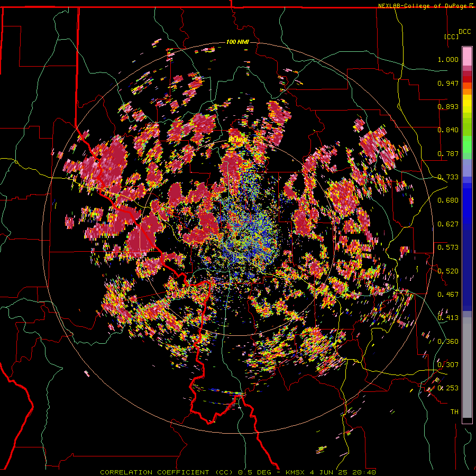This screenshot has height=476, width=476.
Task: Click the 20:40 timestamp in caption
Action: [x=364, y=472]
